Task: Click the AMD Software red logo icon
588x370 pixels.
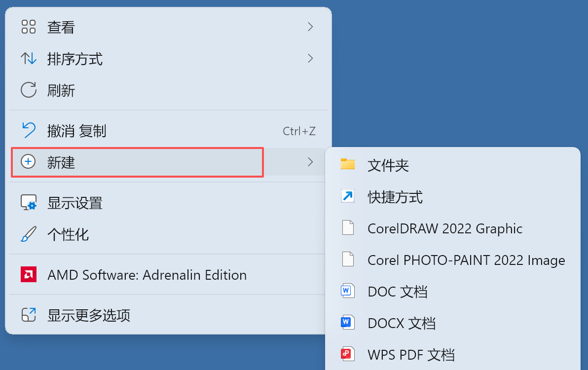Action: pos(29,275)
